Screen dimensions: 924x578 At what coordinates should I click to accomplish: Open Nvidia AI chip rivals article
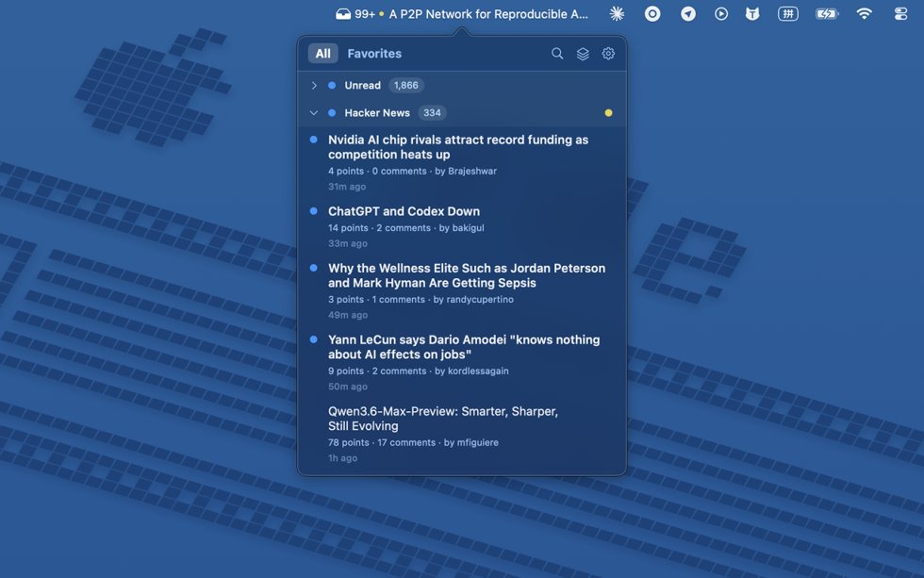point(458,147)
